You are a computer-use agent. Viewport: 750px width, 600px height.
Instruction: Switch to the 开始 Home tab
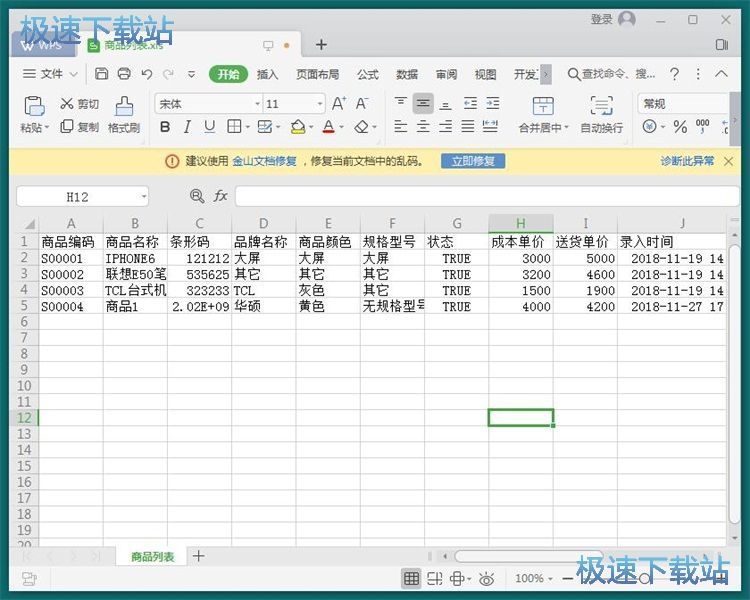(x=228, y=74)
